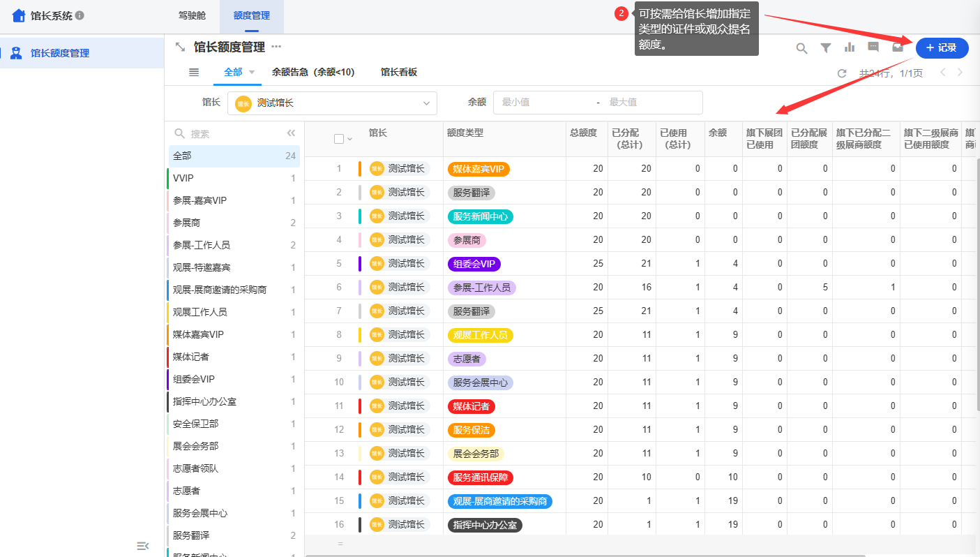980x557 pixels.
Task: Open the bar chart statistics icon
Action: click(x=850, y=47)
